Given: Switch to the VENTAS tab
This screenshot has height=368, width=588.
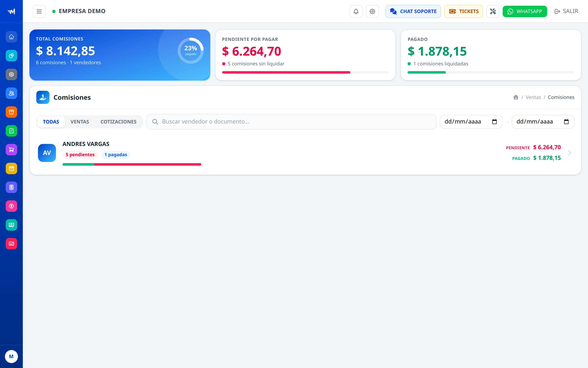Looking at the screenshot, I should 80,122.
